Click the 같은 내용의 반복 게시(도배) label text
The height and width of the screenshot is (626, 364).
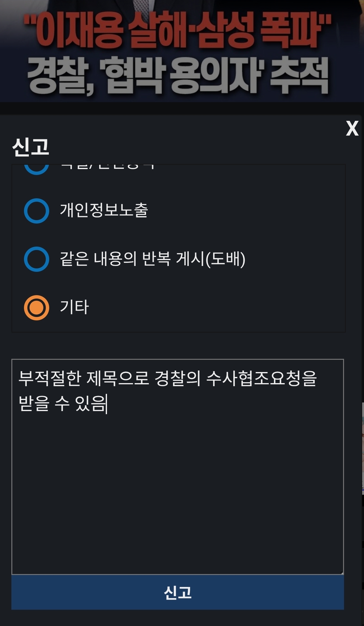(x=152, y=259)
